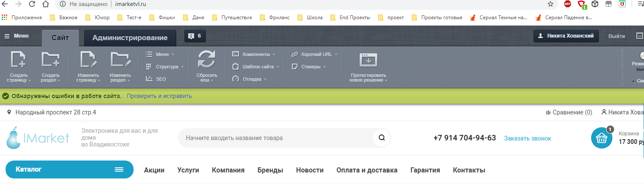Image resolution: width=644 pixels, height=184 pixels.
Task: Switch to the Администрирование tab
Action: (130, 38)
